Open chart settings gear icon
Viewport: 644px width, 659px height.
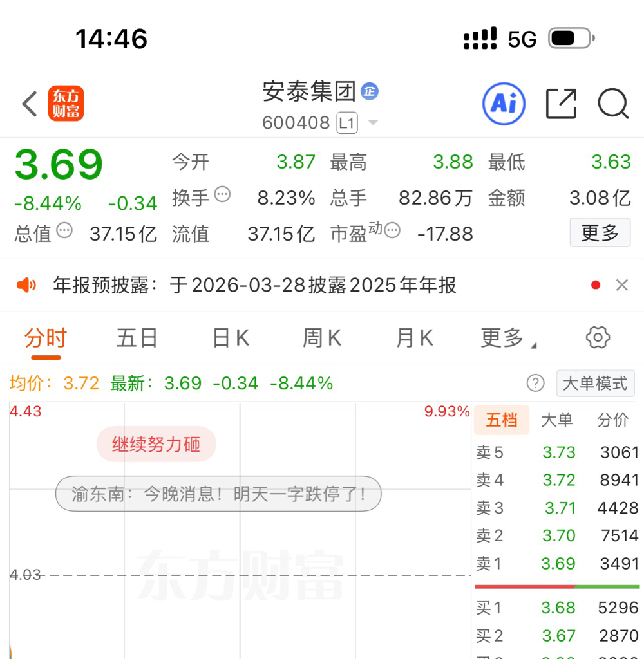tap(598, 337)
